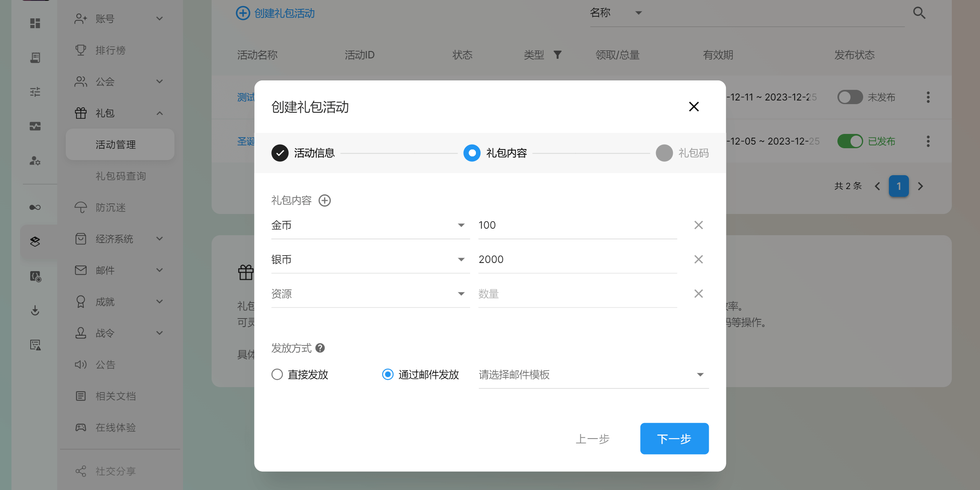
Task: Delete the 银币 reward row
Action: (x=698, y=259)
